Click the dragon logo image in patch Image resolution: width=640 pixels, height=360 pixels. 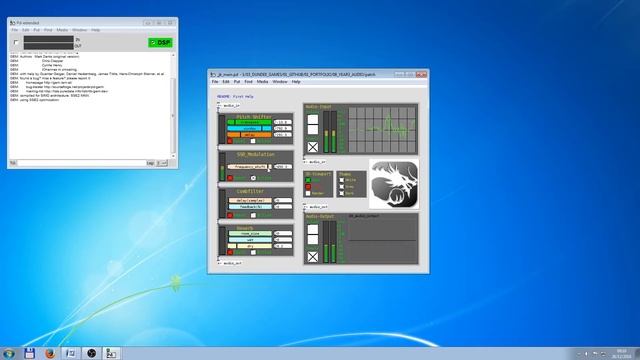(x=394, y=184)
